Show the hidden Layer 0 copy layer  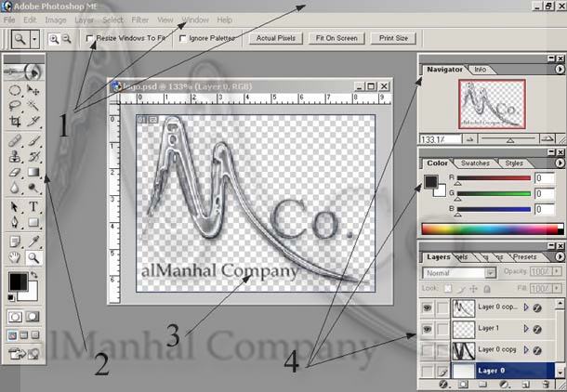click(x=428, y=350)
